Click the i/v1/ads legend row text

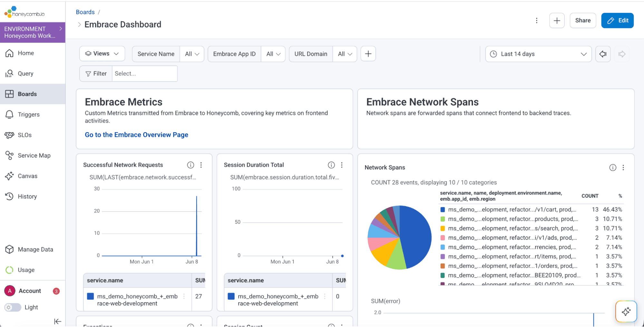pos(512,238)
